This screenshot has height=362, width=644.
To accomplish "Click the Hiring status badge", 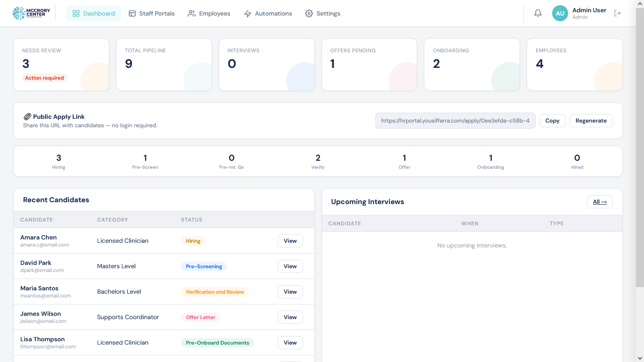I will [x=193, y=241].
